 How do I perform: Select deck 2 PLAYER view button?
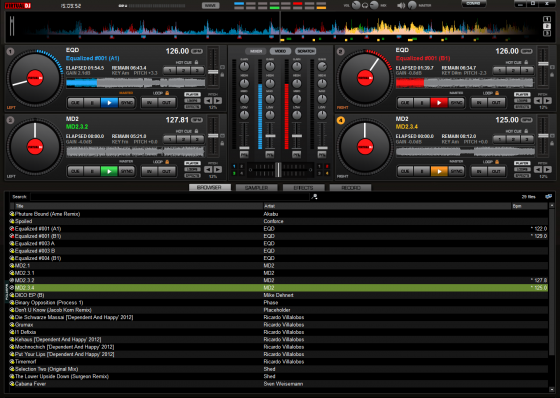tap(522, 94)
